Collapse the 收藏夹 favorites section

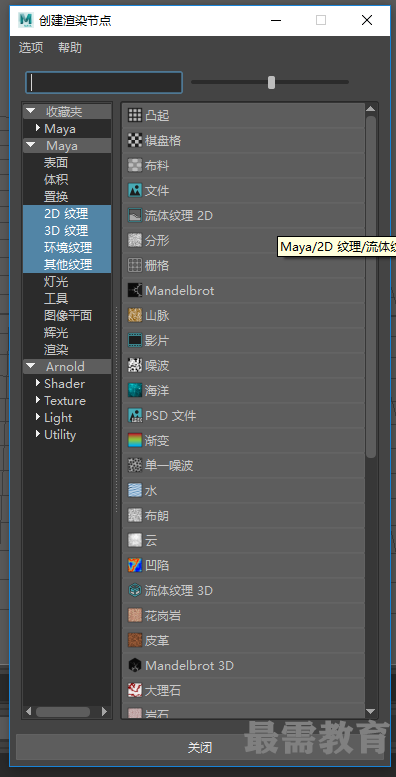[x=31, y=111]
